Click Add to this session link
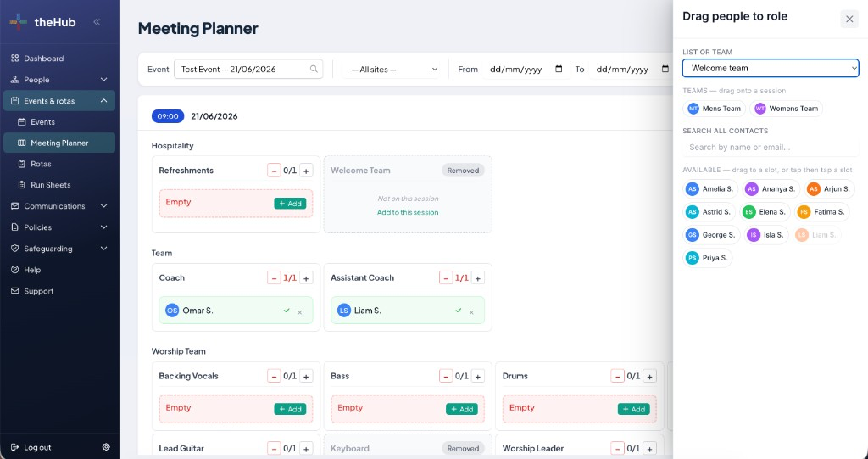Viewport: 868px width, 459px height. point(408,212)
